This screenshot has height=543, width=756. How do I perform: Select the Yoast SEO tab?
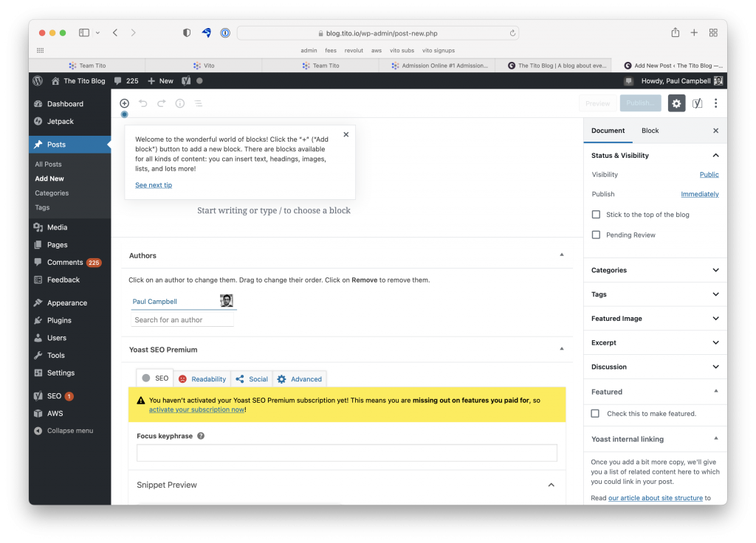[x=155, y=378]
